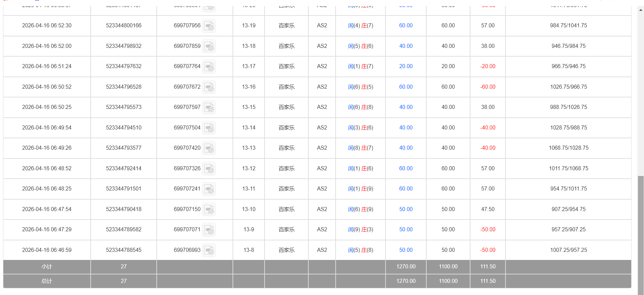Play video record for round 699707764
Screen dimensions: 644x295
pyautogui.click(x=209, y=67)
